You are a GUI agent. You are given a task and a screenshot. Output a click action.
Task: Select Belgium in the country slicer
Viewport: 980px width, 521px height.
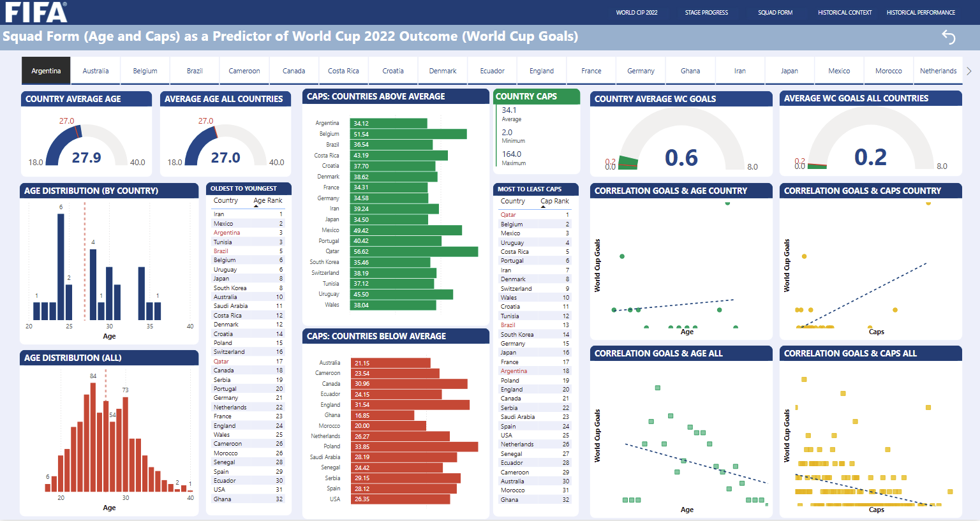click(x=145, y=71)
